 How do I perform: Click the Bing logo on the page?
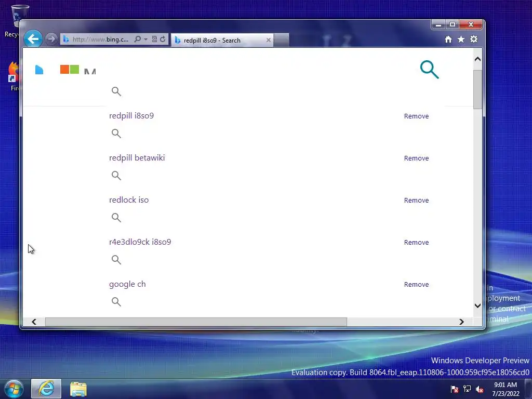39,70
